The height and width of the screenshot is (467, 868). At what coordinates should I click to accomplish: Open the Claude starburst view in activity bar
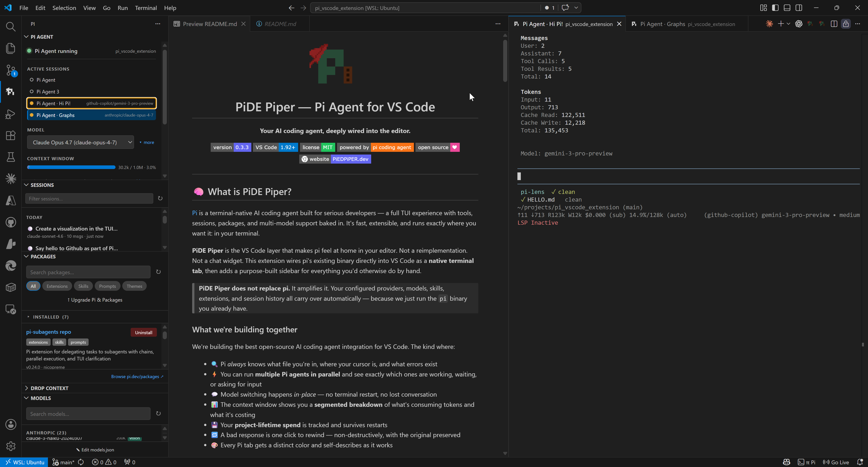(11, 179)
